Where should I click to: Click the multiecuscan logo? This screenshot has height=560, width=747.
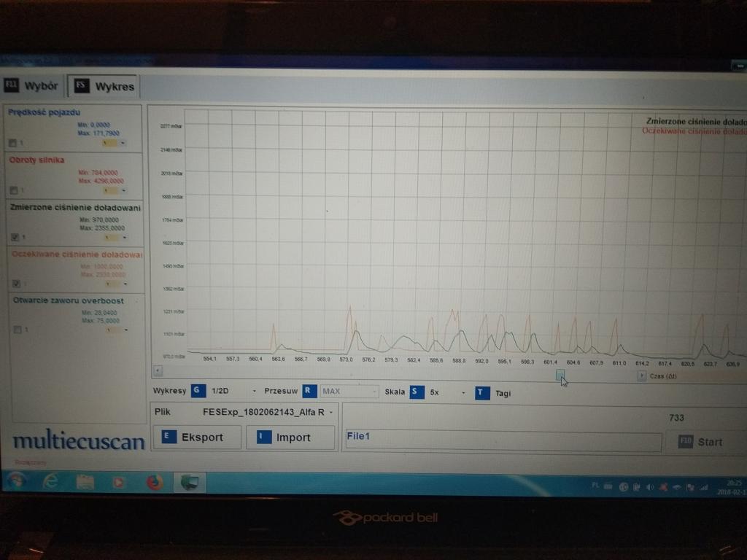(79, 441)
